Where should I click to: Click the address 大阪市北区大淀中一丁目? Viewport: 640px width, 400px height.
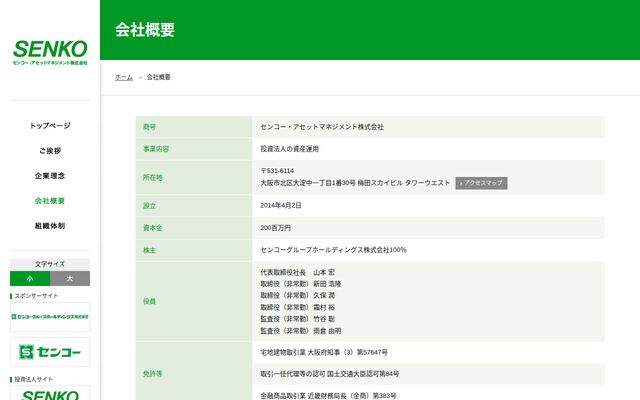point(355,183)
